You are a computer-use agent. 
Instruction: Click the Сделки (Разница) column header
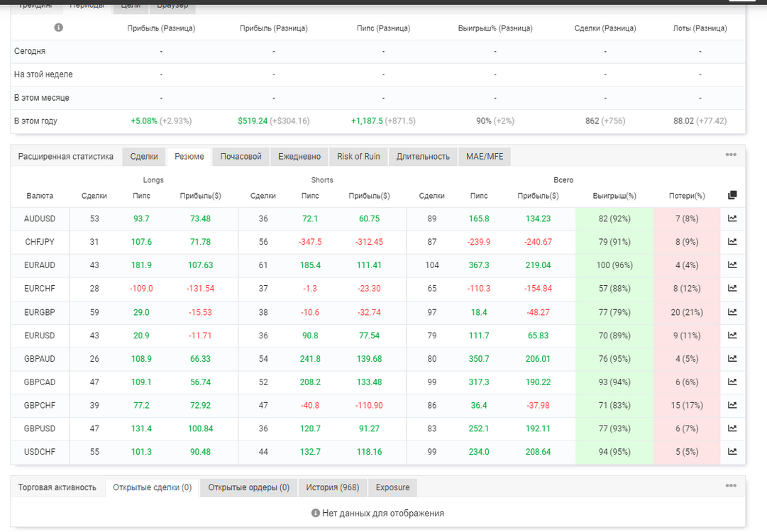click(x=605, y=28)
